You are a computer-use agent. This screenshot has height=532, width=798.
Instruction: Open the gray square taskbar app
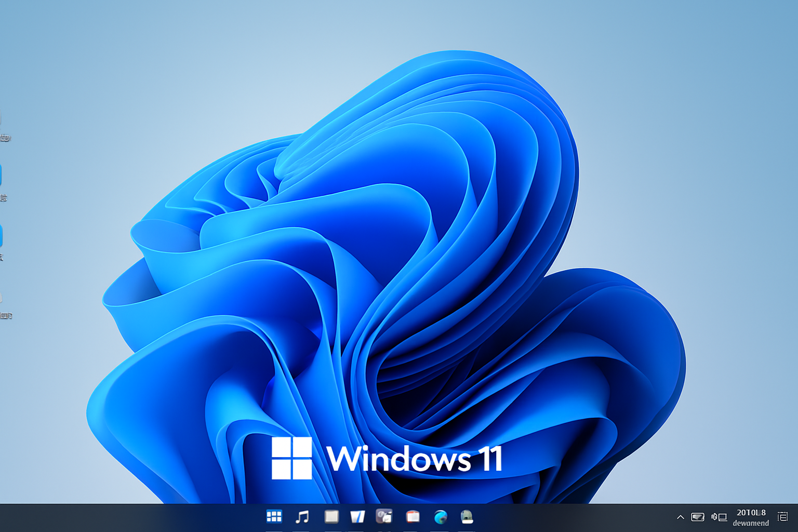point(331,516)
